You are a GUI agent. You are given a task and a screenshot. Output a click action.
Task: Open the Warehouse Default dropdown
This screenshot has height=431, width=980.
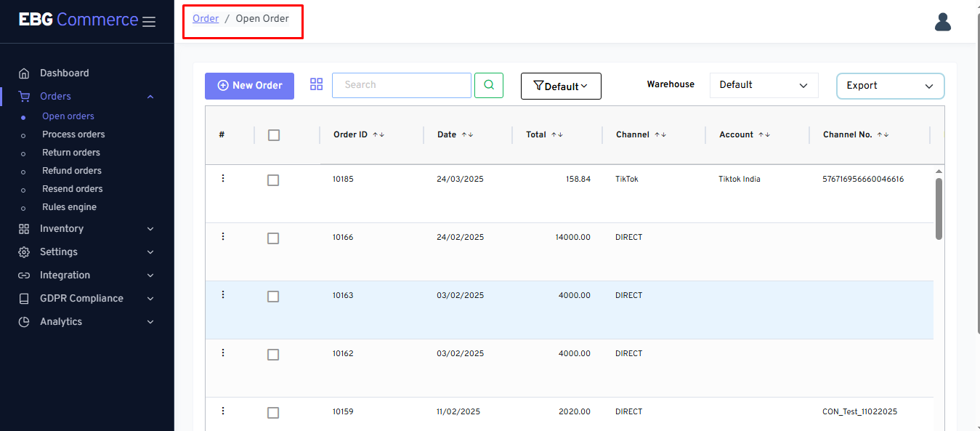[x=764, y=85]
